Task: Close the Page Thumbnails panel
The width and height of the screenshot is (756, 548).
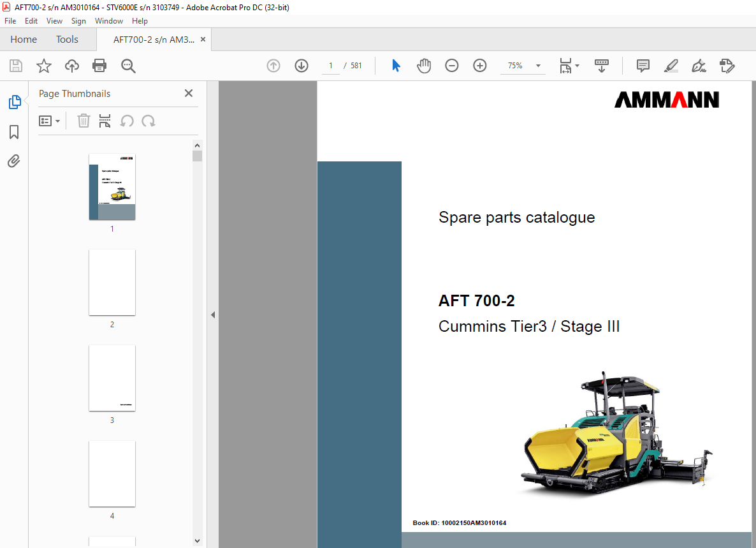Action: [x=189, y=93]
